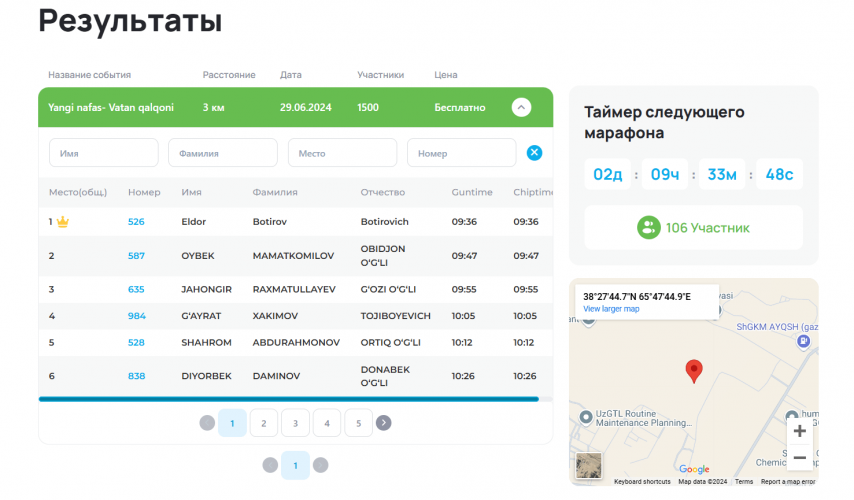Click the Место(общ.) column header
The width and height of the screenshot is (854, 500).
(x=78, y=192)
